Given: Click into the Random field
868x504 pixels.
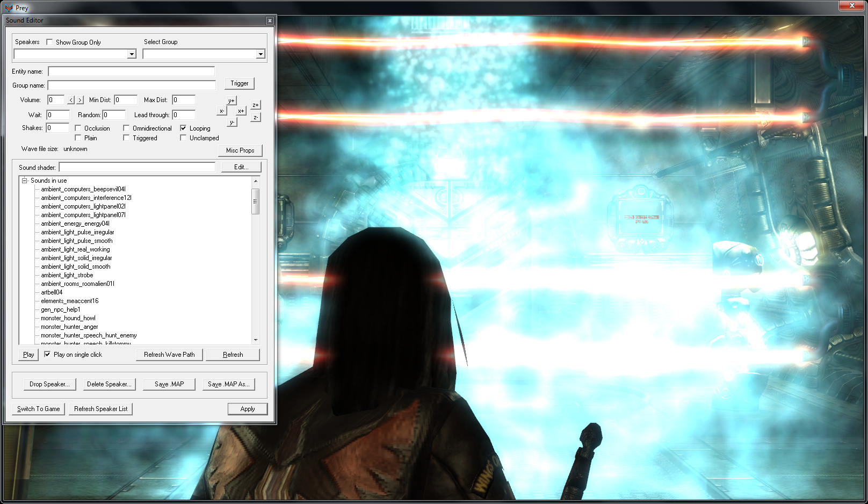Looking at the screenshot, I should click(x=114, y=115).
